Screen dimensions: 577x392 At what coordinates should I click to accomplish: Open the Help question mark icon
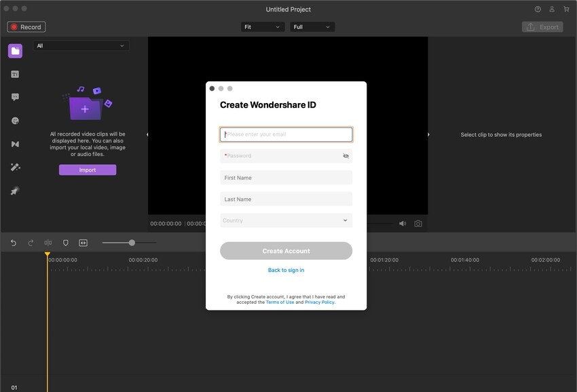[538, 9]
